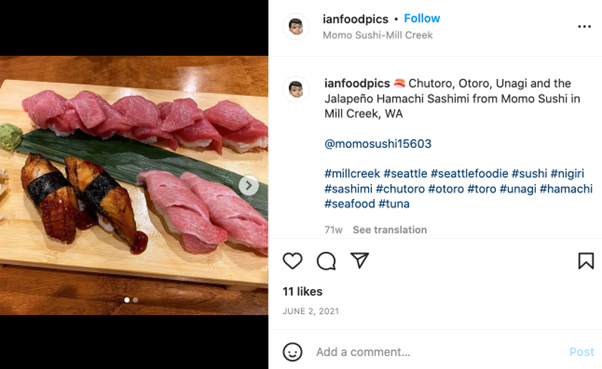This screenshot has width=602, height=369.
Task: Open the three-dot more options menu
Action: [584, 26]
